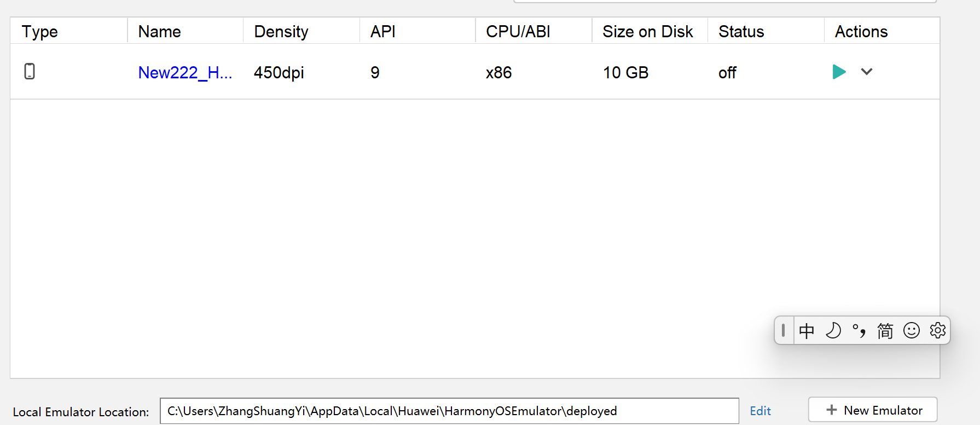The image size is (980, 425).
Task: Open the emoji smiley panel
Action: click(x=912, y=331)
